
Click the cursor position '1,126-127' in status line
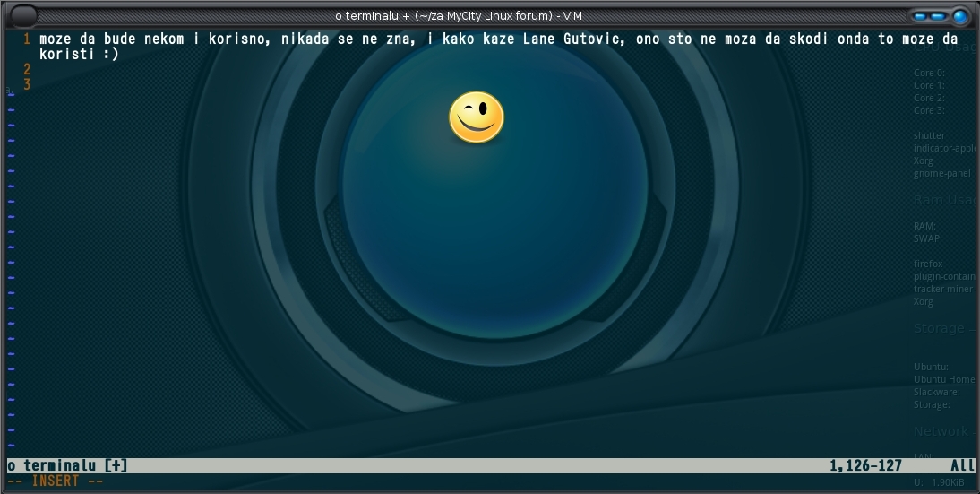865,465
